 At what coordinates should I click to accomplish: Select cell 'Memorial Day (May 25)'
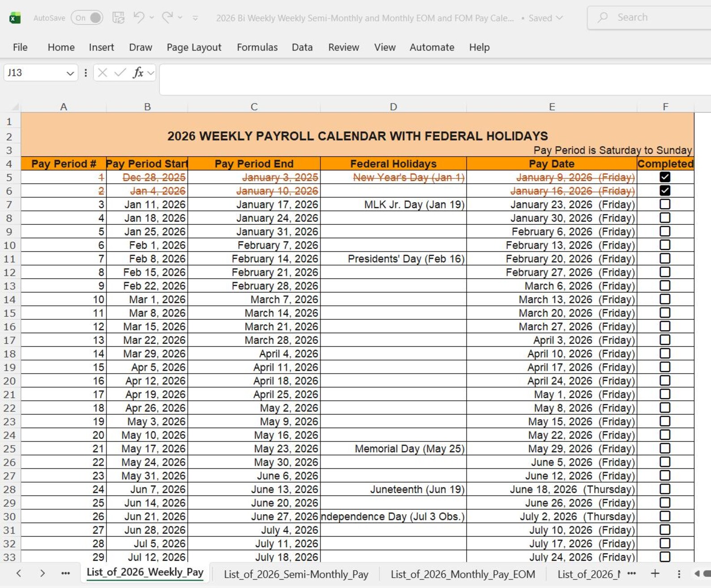[x=393, y=448]
